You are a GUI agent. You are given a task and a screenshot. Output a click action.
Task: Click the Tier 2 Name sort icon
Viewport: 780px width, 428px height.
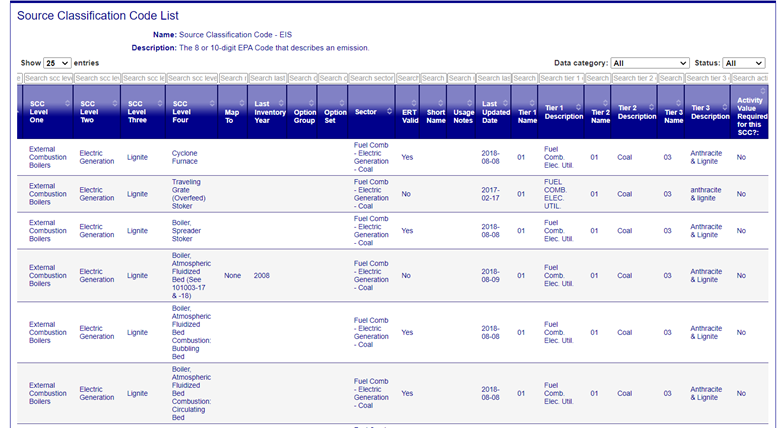(x=605, y=103)
